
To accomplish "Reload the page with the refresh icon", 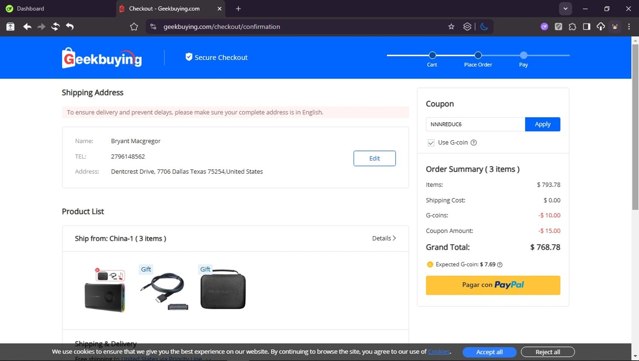I will 55,27.
